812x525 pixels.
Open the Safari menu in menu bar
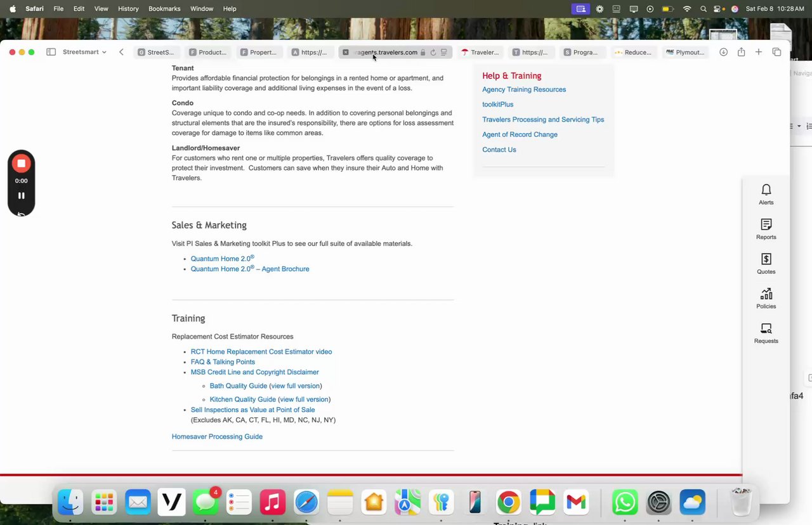tap(34, 9)
